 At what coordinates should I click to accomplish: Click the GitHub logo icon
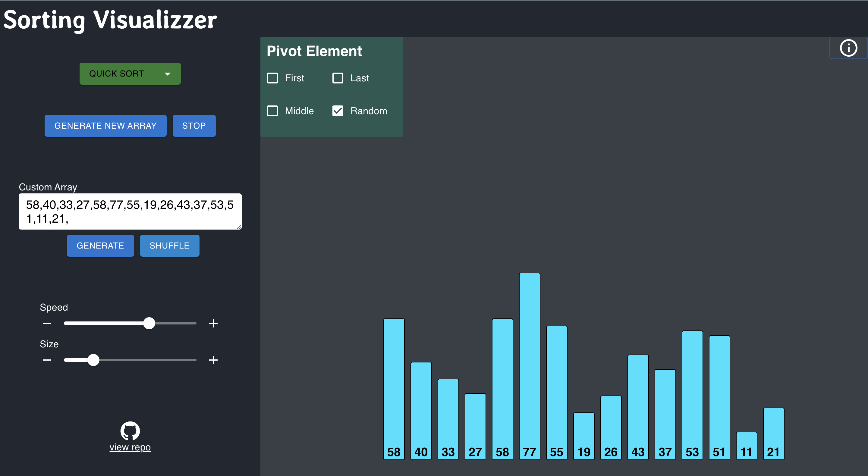130,431
